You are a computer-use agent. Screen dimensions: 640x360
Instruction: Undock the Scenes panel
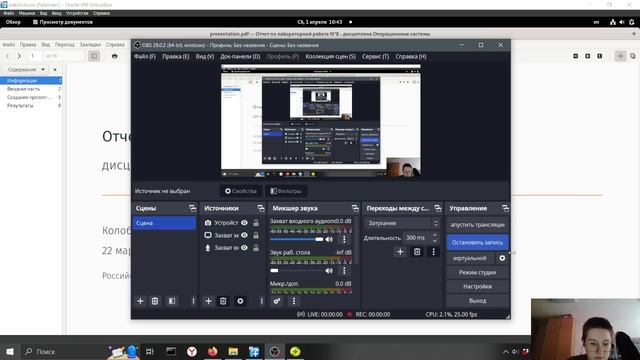pyautogui.click(x=192, y=208)
